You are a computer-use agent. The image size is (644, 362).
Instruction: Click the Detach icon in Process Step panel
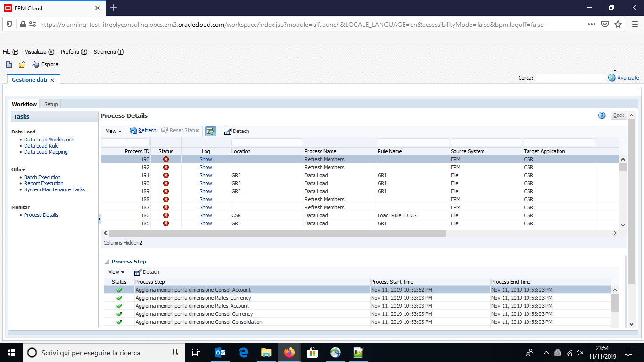coord(146,272)
